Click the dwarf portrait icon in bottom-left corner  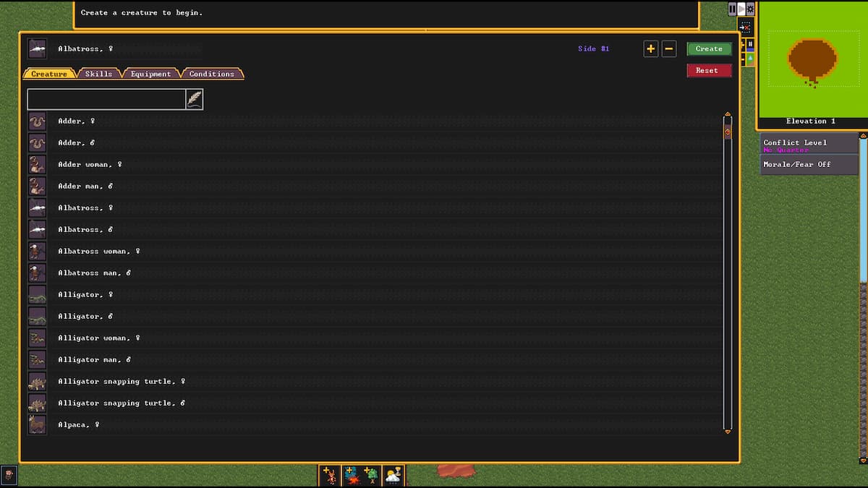9,475
